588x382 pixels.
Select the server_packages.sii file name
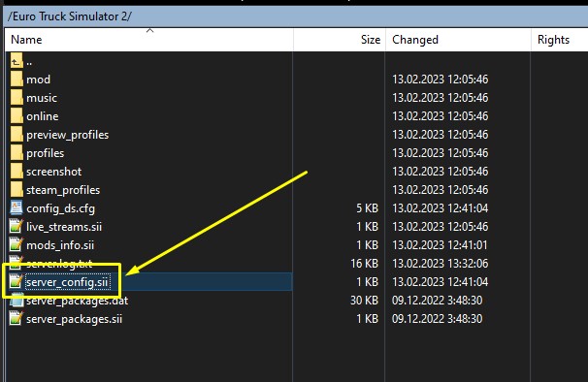click(75, 319)
